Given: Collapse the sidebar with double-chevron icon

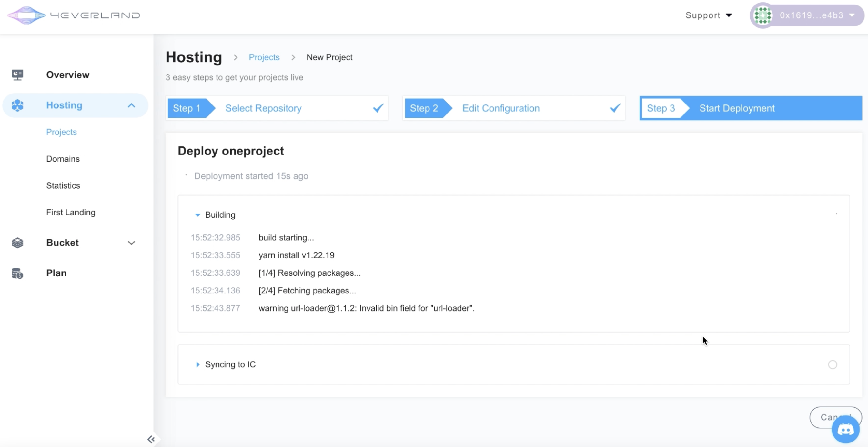Looking at the screenshot, I should [151, 439].
